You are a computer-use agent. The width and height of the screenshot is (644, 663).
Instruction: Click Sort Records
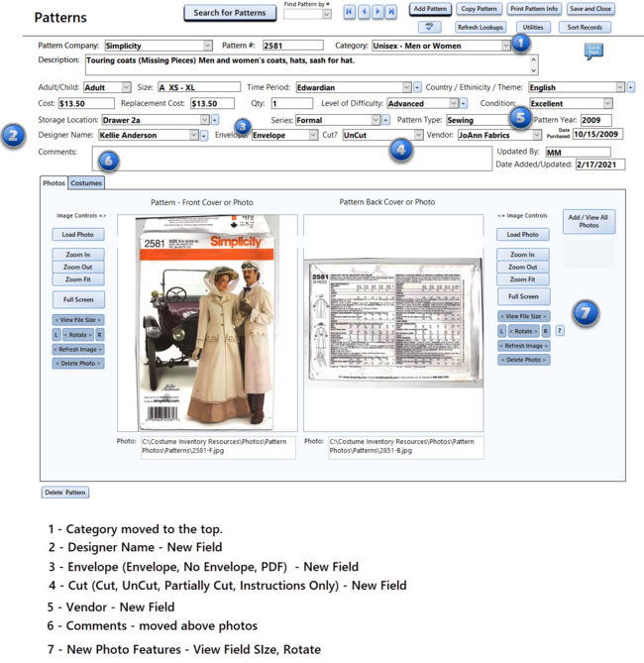click(585, 27)
